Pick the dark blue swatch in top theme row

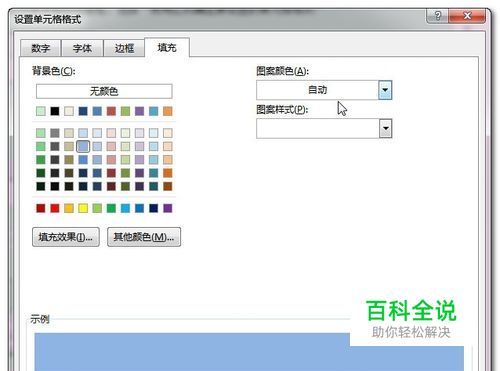click(83, 111)
